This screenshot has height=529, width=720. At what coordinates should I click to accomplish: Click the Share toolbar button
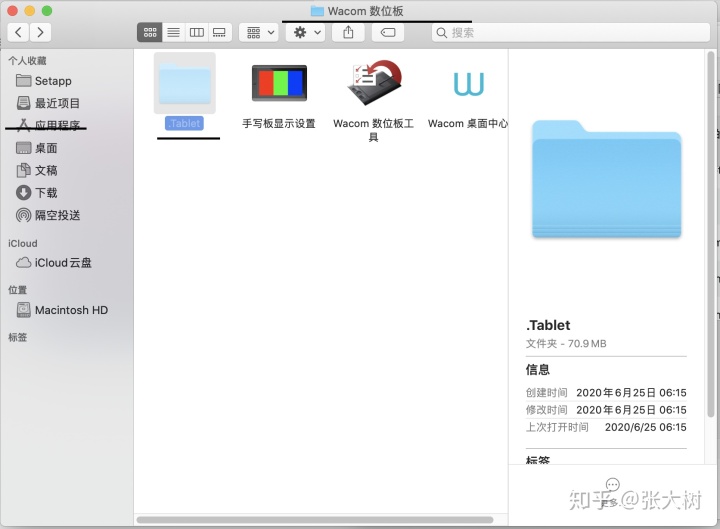[349, 32]
